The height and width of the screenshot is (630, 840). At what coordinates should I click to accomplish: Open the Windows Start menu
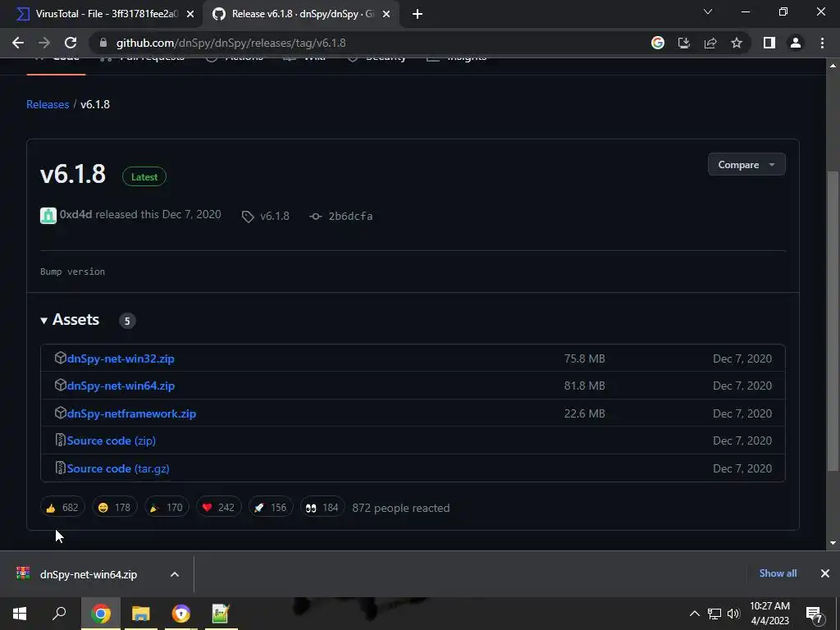click(20, 614)
